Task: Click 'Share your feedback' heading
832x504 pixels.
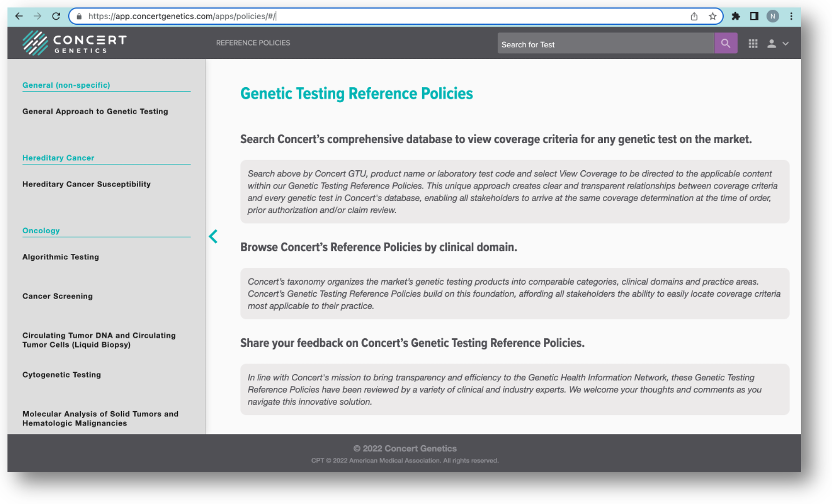Action: tap(412, 343)
